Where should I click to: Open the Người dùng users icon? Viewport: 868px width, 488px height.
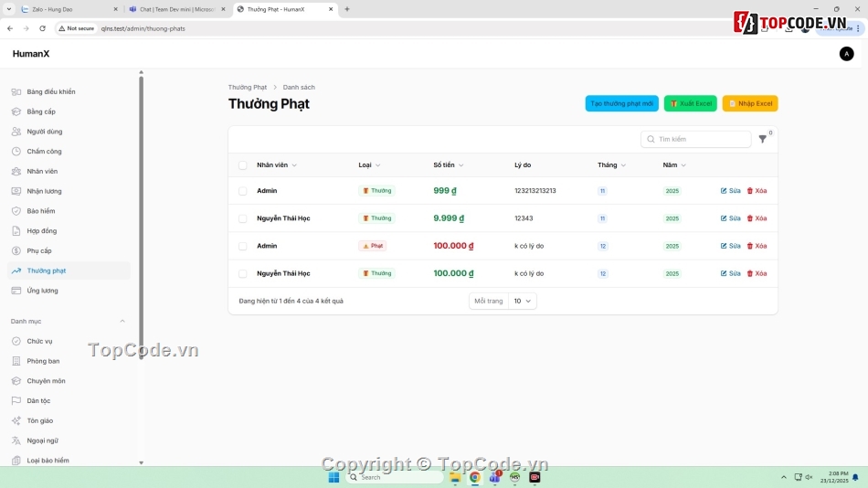click(16, 132)
